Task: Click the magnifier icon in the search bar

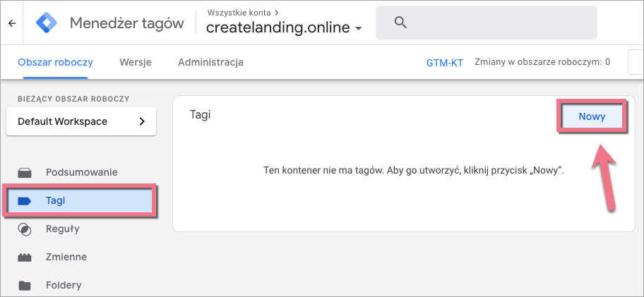Action: click(400, 23)
